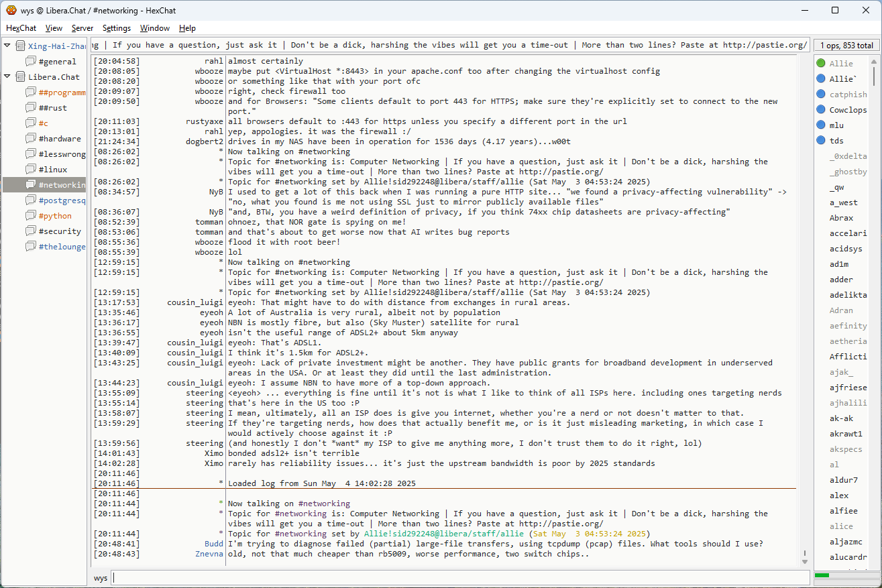Switch to the #linux channel
882x588 pixels.
pyautogui.click(x=52, y=170)
